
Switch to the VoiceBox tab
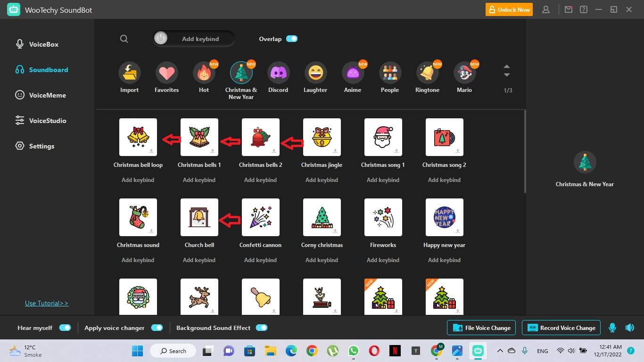point(43,44)
